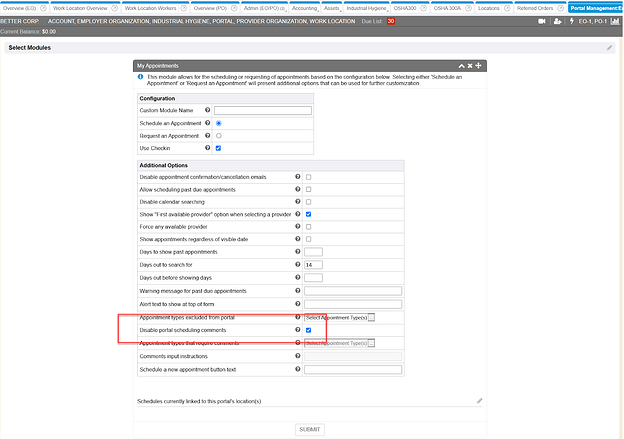The image size is (624, 439).
Task: Open help for Custom Module Name
Action: click(x=207, y=110)
